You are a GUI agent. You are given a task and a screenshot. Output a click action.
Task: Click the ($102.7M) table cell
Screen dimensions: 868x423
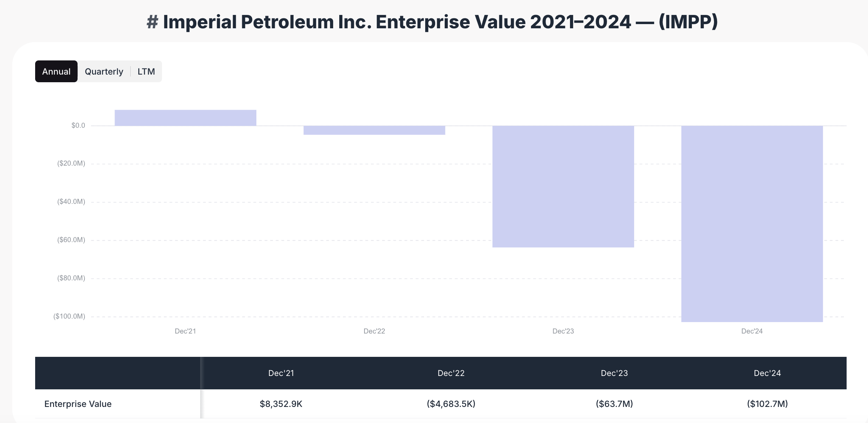768,404
